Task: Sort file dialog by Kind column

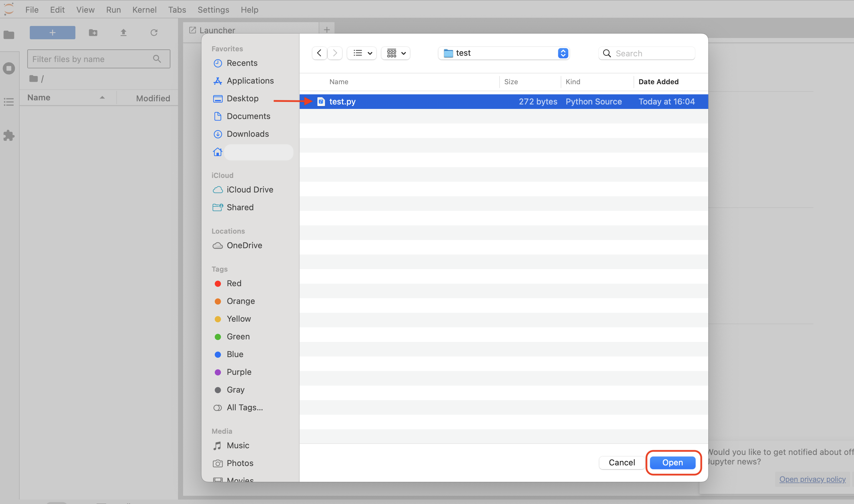Action: tap(573, 82)
